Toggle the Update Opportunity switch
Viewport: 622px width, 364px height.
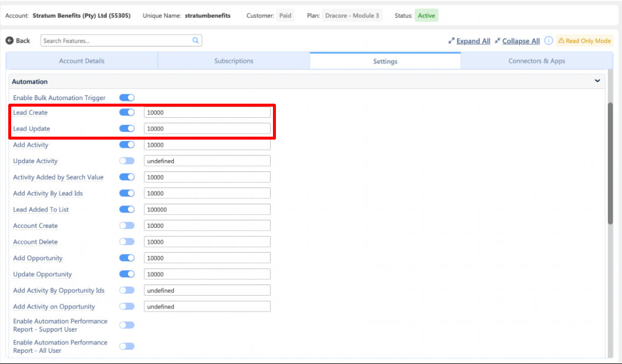click(x=127, y=274)
